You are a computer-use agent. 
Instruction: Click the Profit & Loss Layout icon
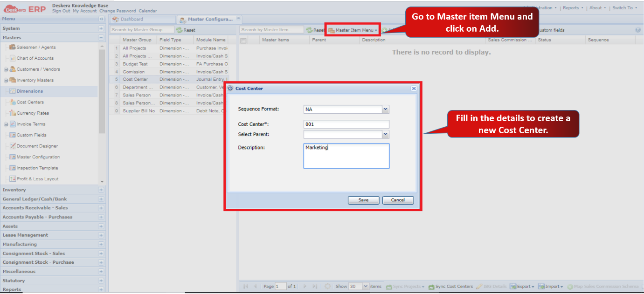pos(13,179)
